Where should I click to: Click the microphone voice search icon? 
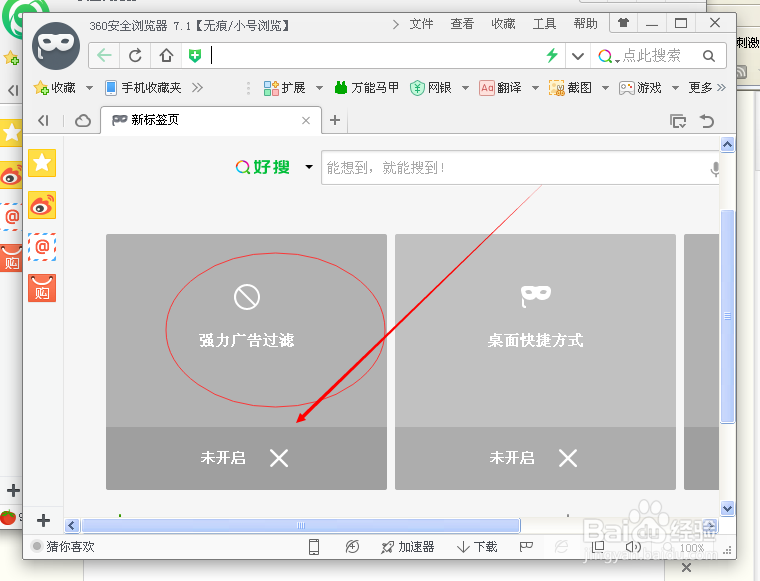coord(714,169)
